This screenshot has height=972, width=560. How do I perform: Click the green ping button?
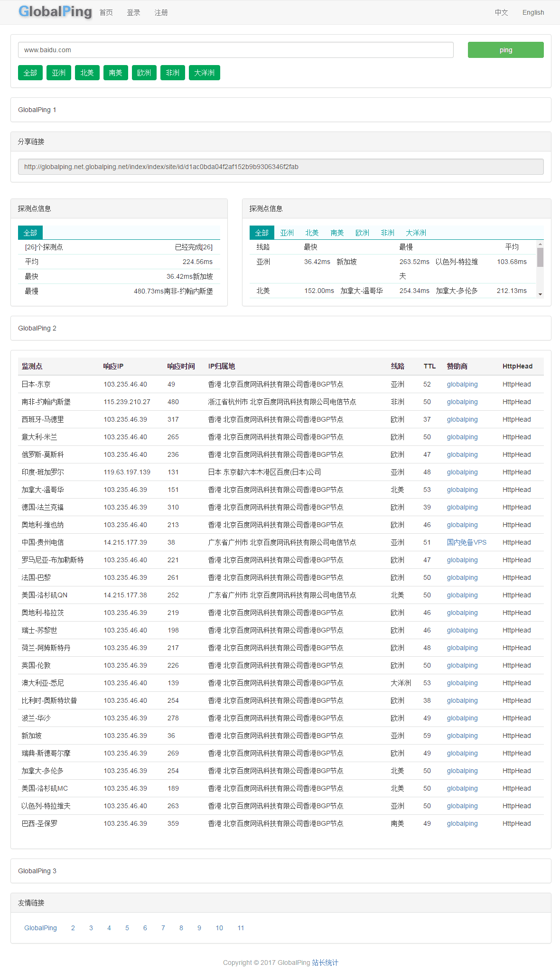click(506, 50)
